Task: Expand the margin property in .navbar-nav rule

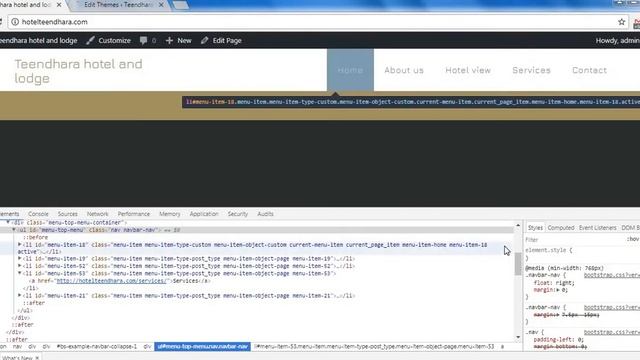Action: coord(558,290)
